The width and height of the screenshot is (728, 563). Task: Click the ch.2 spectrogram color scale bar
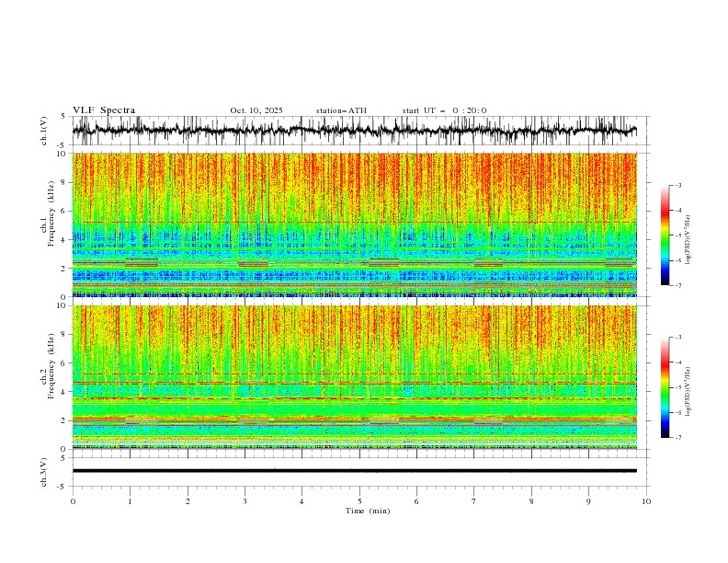point(665,387)
